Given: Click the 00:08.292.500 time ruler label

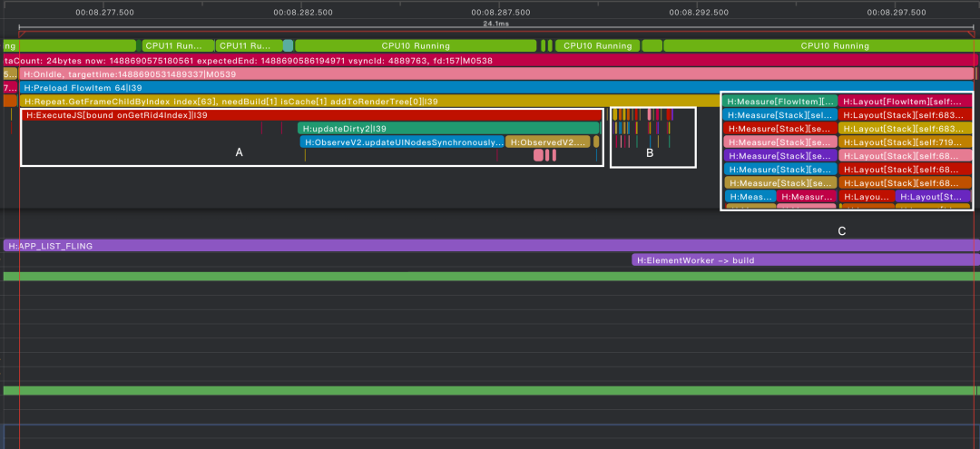Looking at the screenshot, I should pyautogui.click(x=699, y=12).
